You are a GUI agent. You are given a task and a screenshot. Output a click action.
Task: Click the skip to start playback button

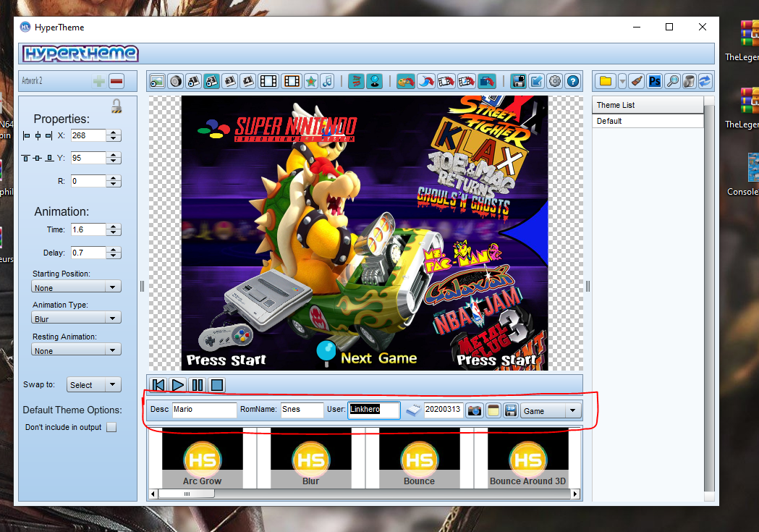(158, 385)
